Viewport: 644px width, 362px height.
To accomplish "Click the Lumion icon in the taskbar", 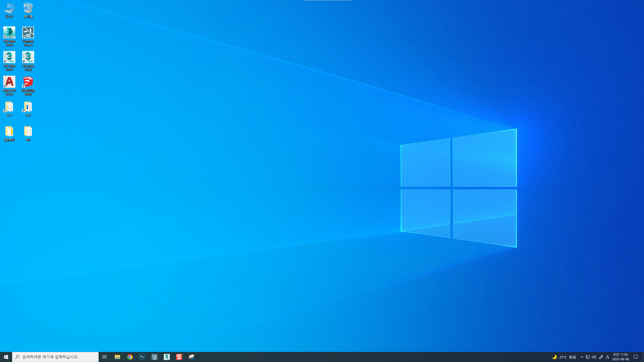I will pos(154,357).
